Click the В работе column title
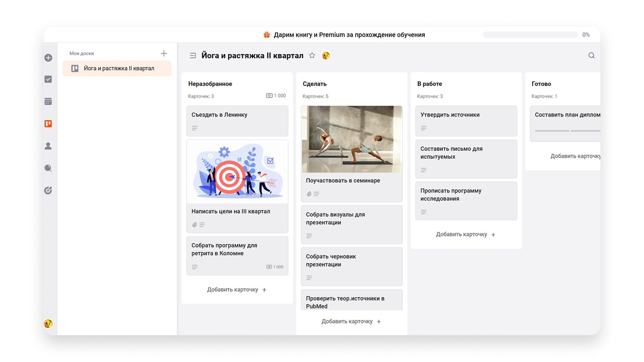Screen dimensions: 644x362 coord(429,84)
